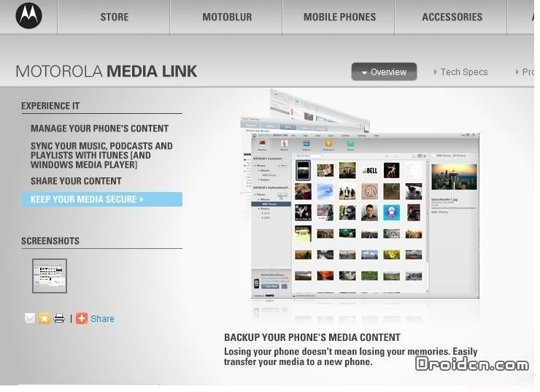The width and height of the screenshot is (540, 392).
Task: Select Share Your Content item
Action: pyautogui.click(x=76, y=181)
